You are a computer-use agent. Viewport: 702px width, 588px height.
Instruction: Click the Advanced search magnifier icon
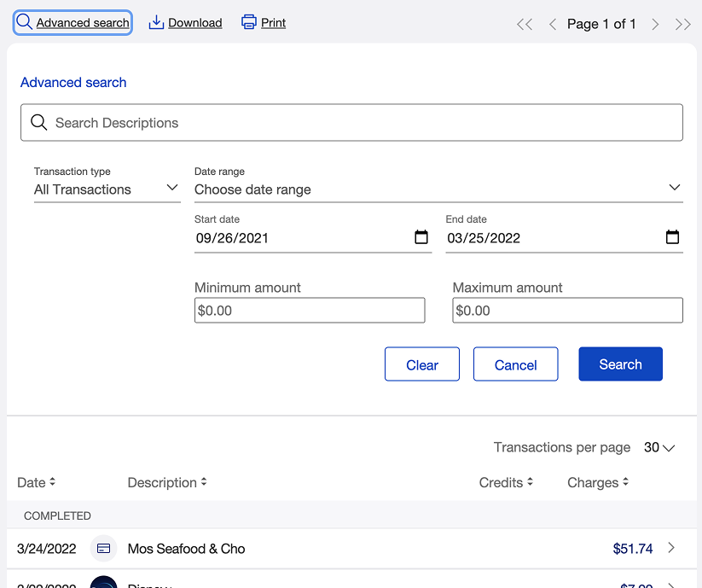[x=24, y=21]
